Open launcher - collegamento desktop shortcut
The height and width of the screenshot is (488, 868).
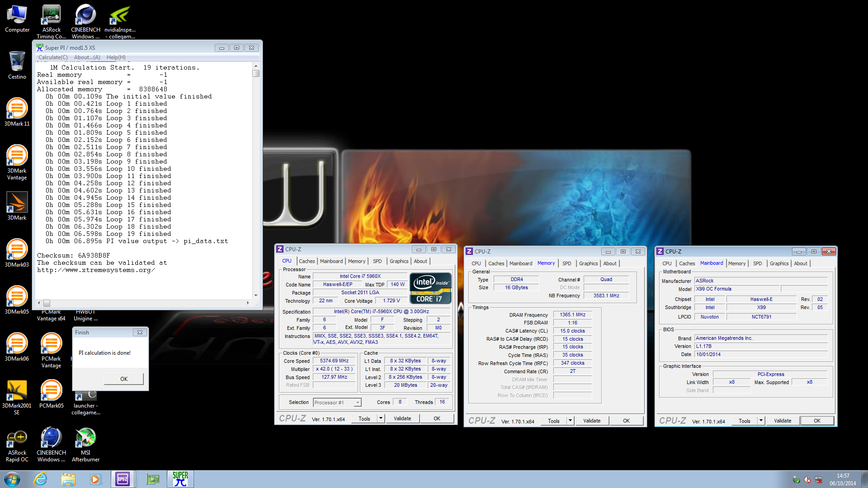click(x=85, y=403)
